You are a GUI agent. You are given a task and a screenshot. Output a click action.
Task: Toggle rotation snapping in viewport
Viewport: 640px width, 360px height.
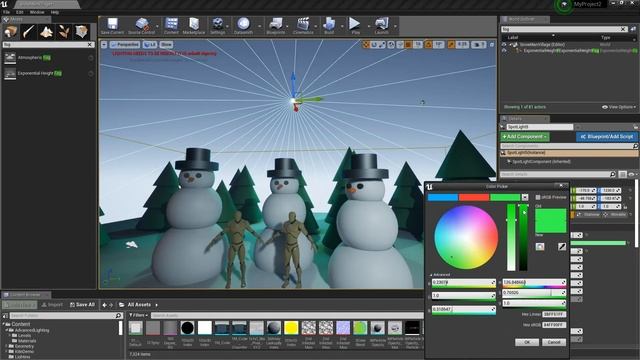pos(429,44)
